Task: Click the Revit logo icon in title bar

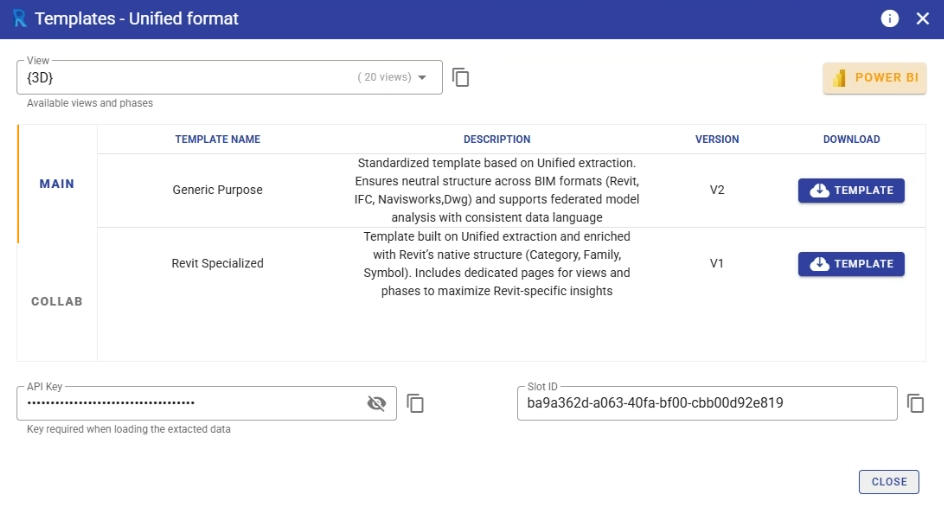Action: 19,19
